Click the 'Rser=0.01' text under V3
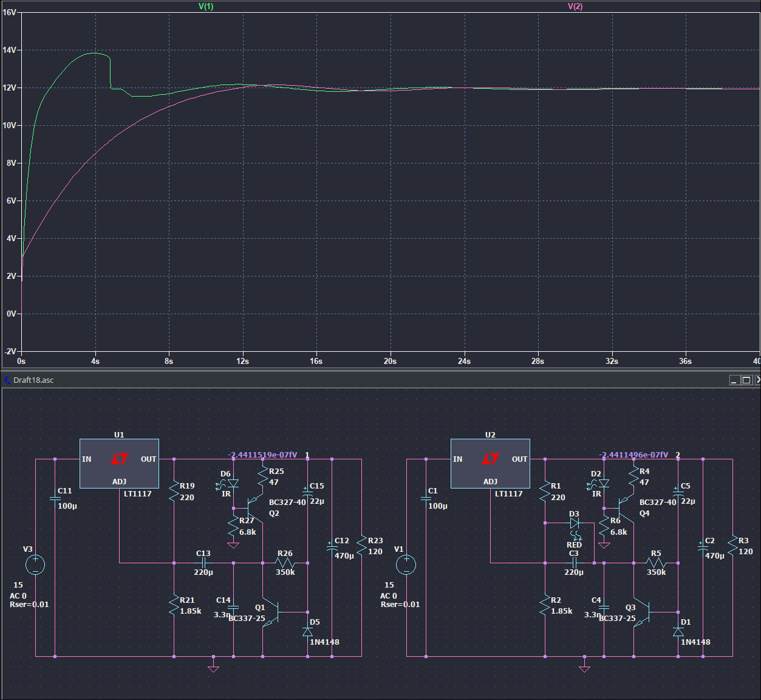This screenshot has height=700, width=761. click(29, 605)
